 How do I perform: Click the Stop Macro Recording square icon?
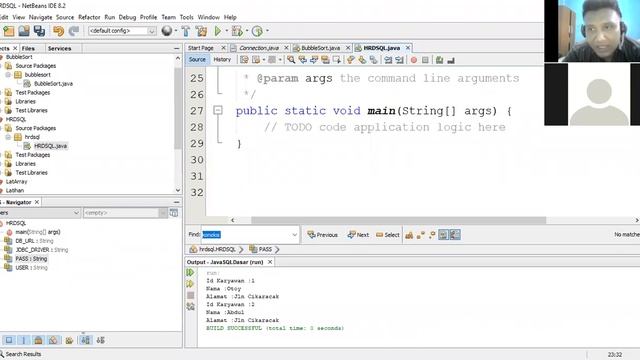[x=425, y=60]
